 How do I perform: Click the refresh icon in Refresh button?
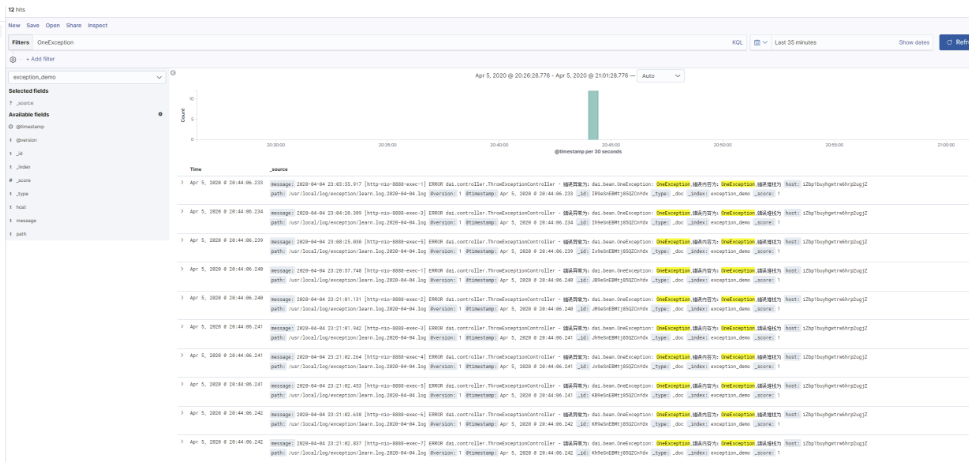949,43
